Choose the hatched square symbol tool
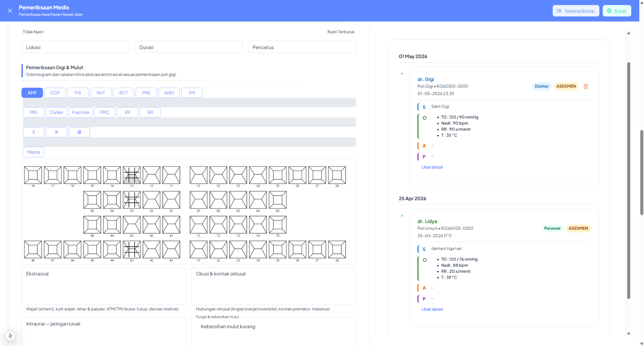 [x=79, y=132]
